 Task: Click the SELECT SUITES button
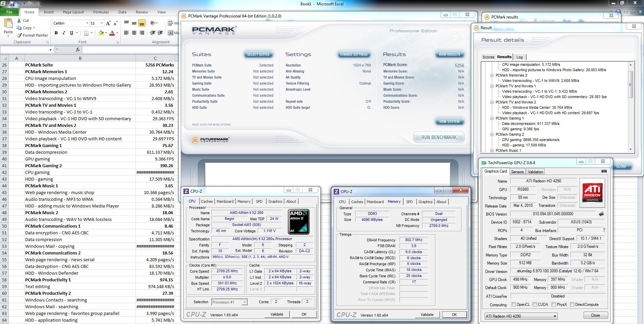coord(258,54)
